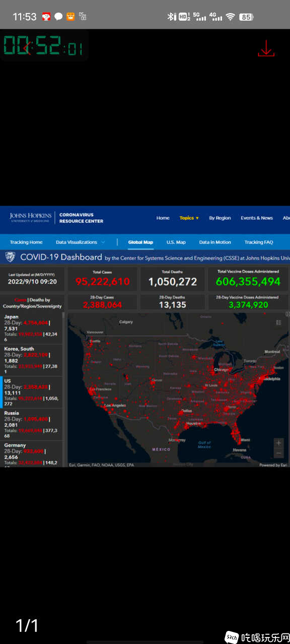Viewport: 290px width, 644px height.
Task: Click the Gulf of Mexico label
Action: click(x=204, y=445)
